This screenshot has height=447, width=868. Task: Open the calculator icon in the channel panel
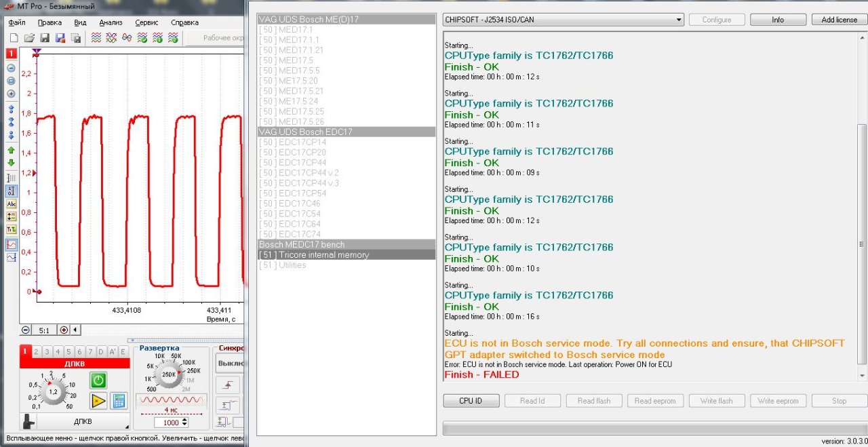[x=119, y=400]
